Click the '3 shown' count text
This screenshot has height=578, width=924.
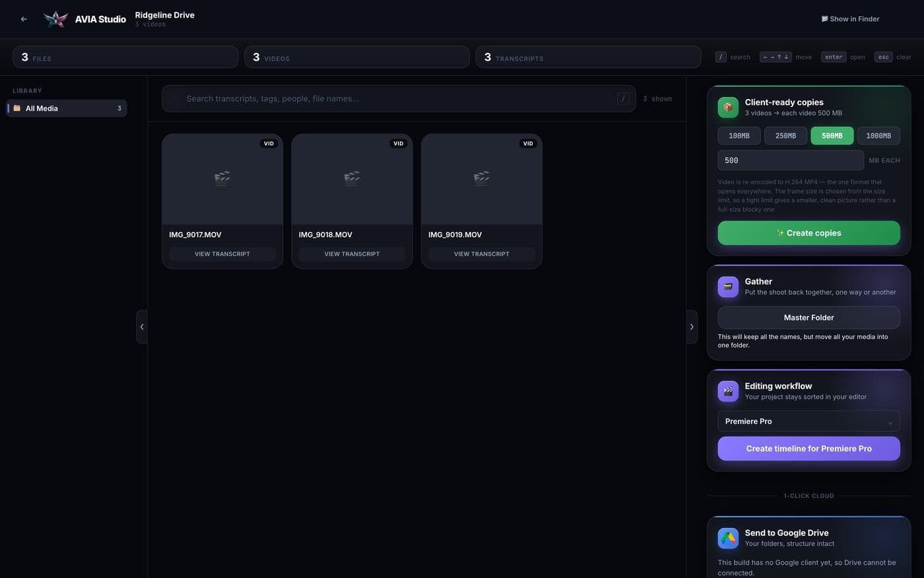[657, 99]
